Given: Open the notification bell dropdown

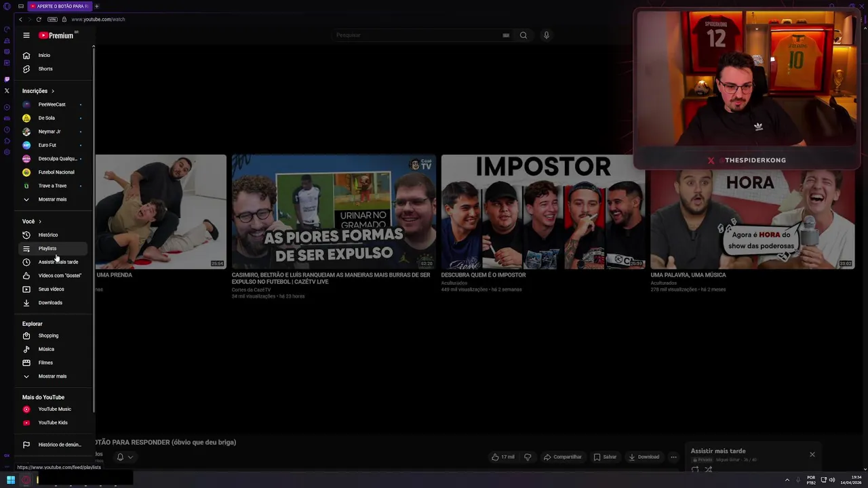Looking at the screenshot, I should tap(125, 457).
